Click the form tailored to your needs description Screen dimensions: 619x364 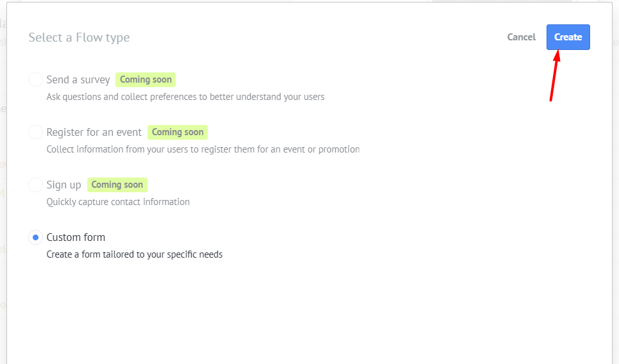tap(134, 254)
